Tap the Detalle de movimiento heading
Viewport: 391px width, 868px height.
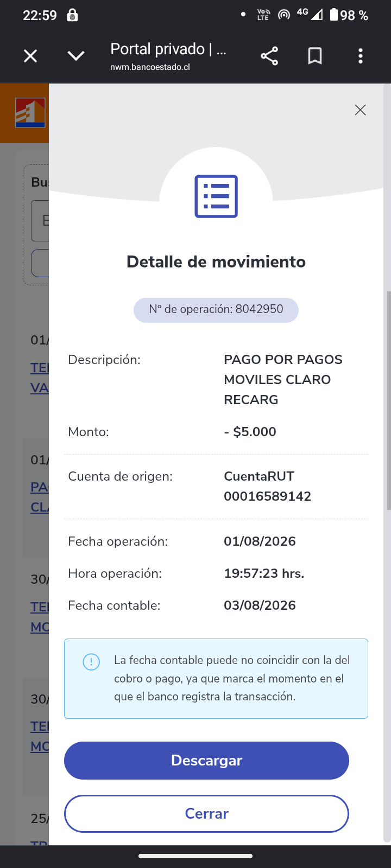click(216, 262)
